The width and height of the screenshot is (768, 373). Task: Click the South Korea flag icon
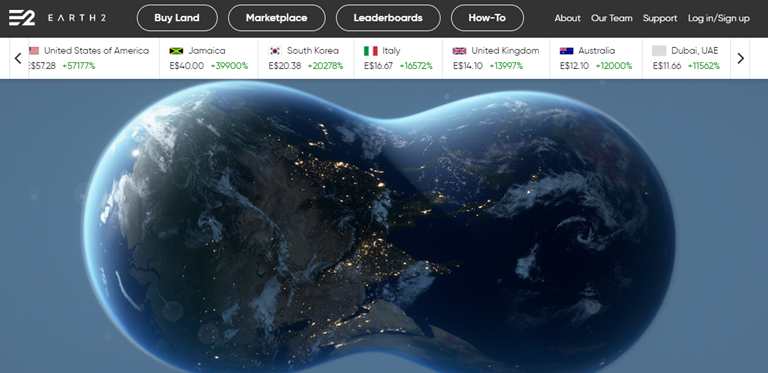pos(275,51)
